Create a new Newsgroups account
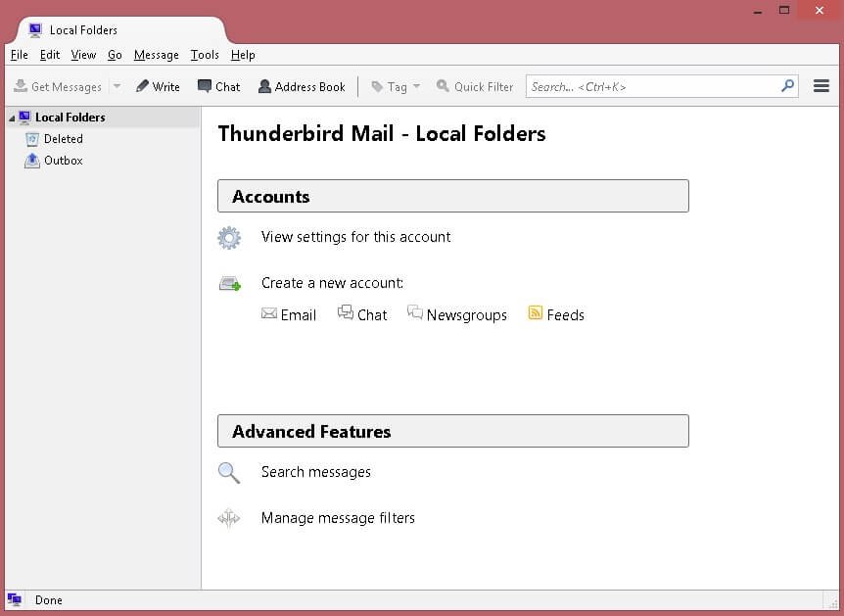 click(467, 315)
